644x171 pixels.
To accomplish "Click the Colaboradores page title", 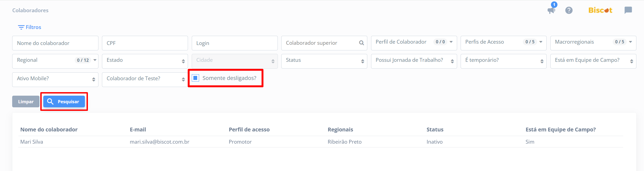I will (30, 10).
